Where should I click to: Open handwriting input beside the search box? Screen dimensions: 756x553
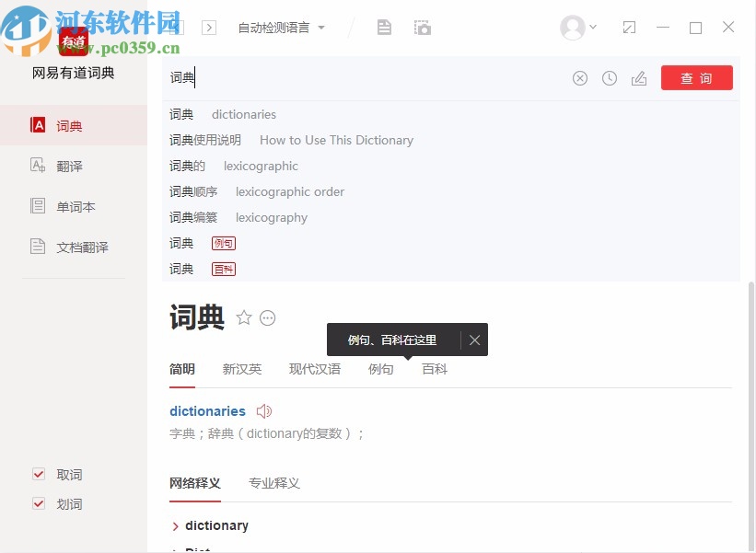point(639,78)
